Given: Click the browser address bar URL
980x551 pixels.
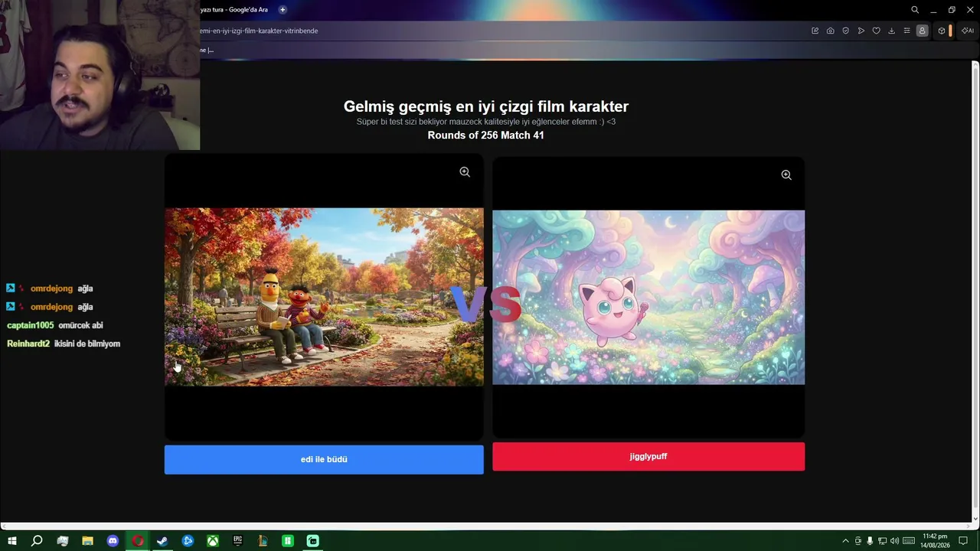Looking at the screenshot, I should point(259,31).
